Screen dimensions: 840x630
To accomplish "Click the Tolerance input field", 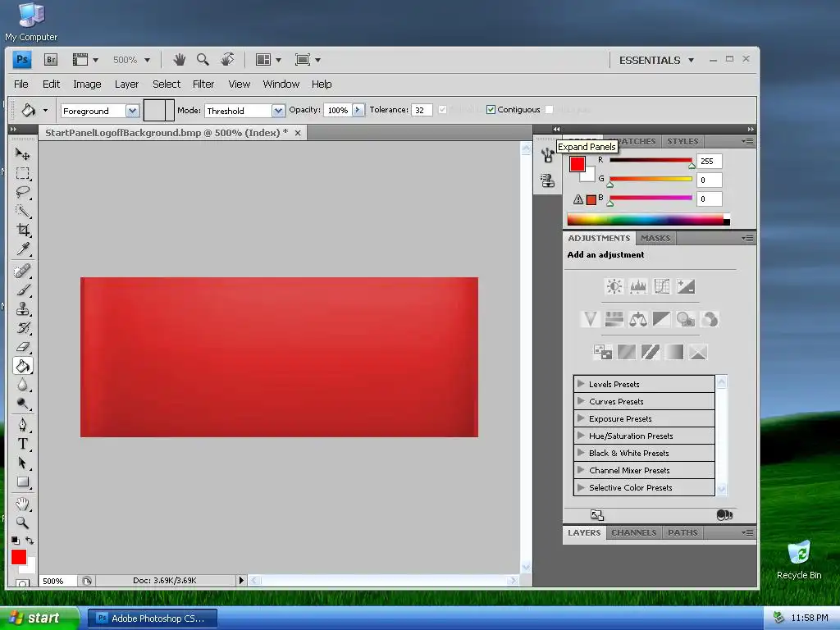I will click(422, 110).
